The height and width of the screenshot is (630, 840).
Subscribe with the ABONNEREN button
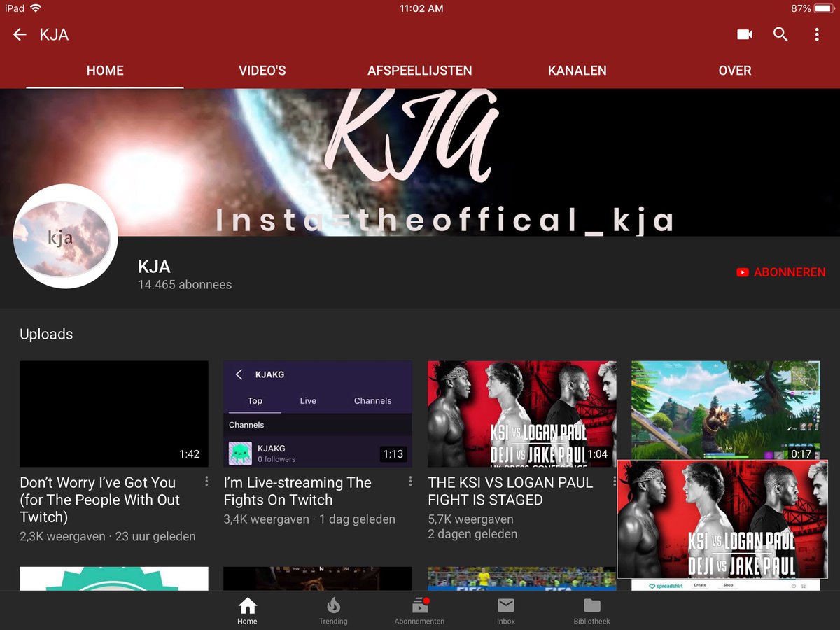(x=781, y=272)
